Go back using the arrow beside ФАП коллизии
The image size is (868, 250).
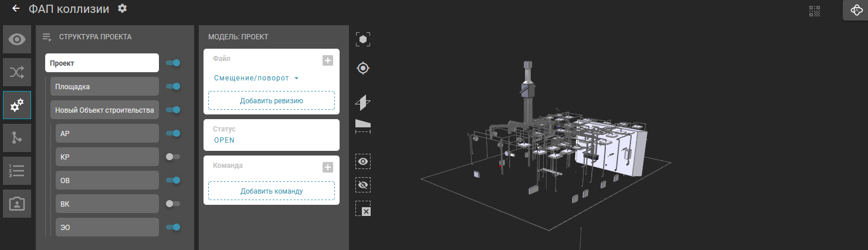(16, 9)
